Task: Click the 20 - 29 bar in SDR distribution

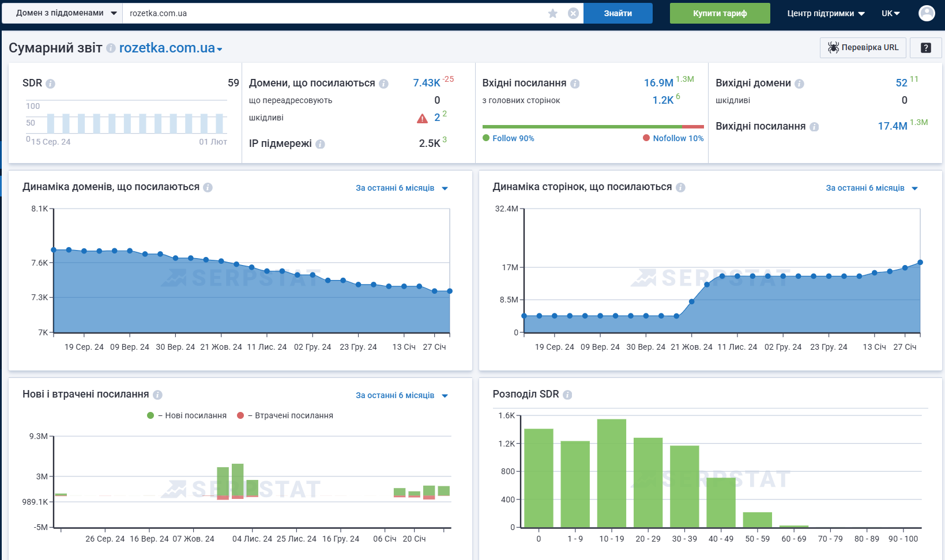Action: (648, 482)
